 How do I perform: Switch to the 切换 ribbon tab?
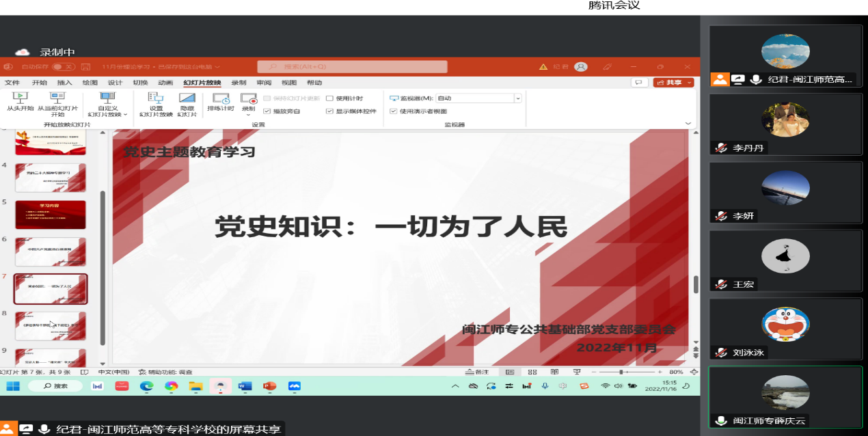[x=140, y=83]
